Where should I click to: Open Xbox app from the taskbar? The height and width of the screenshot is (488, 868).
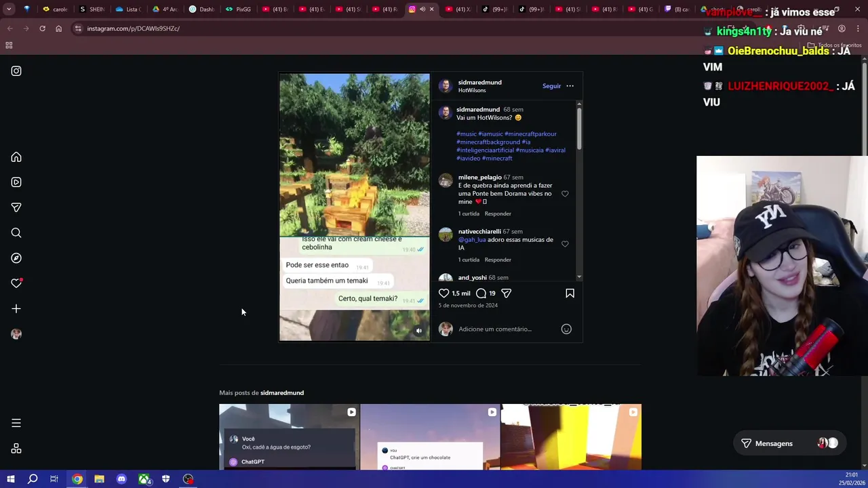(x=144, y=479)
